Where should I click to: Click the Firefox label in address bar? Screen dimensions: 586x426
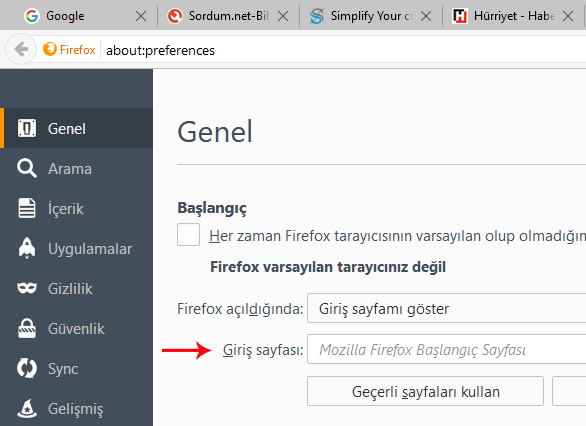tap(77, 50)
